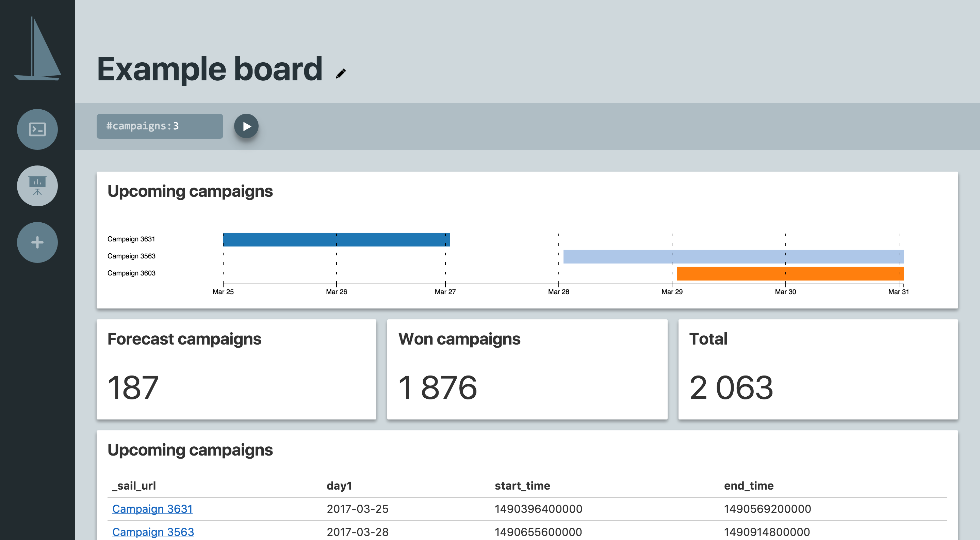Viewport: 980px width, 540px height.
Task: Click the start_time column header
Action: coord(522,486)
